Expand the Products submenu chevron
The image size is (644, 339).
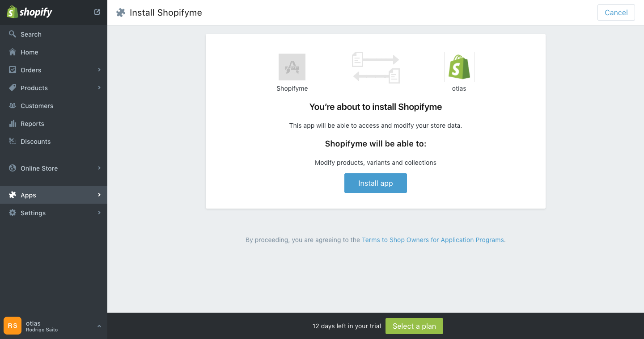coord(99,88)
